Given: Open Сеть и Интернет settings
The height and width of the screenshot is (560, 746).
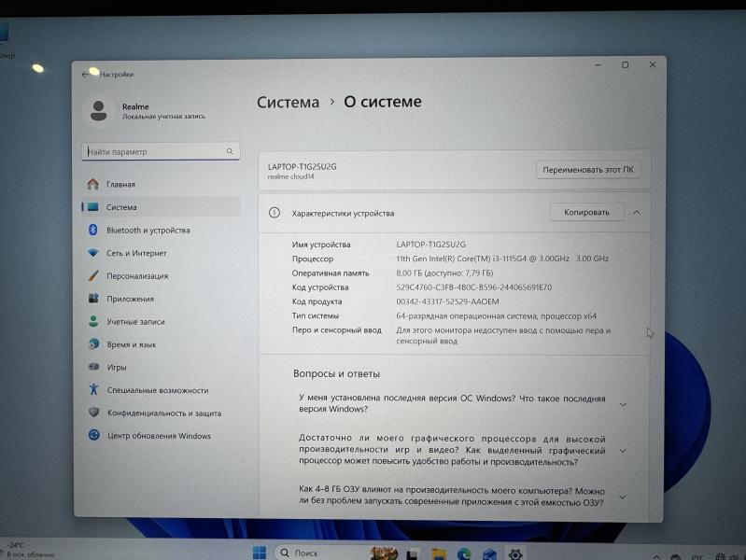Looking at the screenshot, I should coord(136,253).
